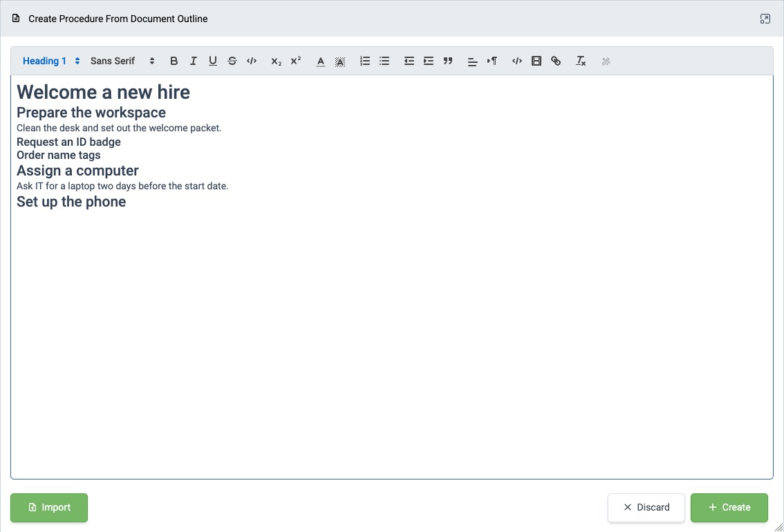Insert a bulleted list
Viewport: 784px width, 532px height.
(384, 61)
